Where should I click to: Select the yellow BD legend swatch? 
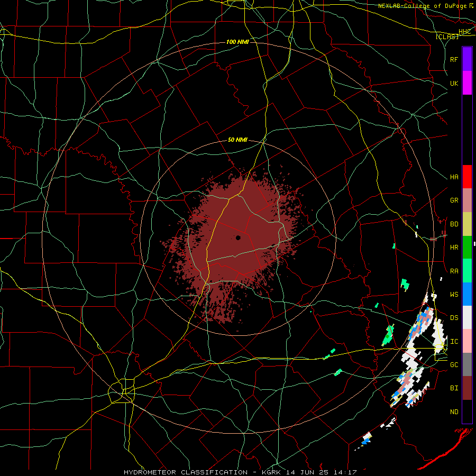(467, 224)
